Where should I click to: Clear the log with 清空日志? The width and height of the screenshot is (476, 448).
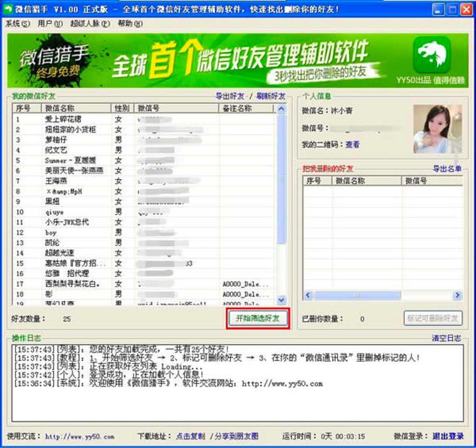pos(446,338)
